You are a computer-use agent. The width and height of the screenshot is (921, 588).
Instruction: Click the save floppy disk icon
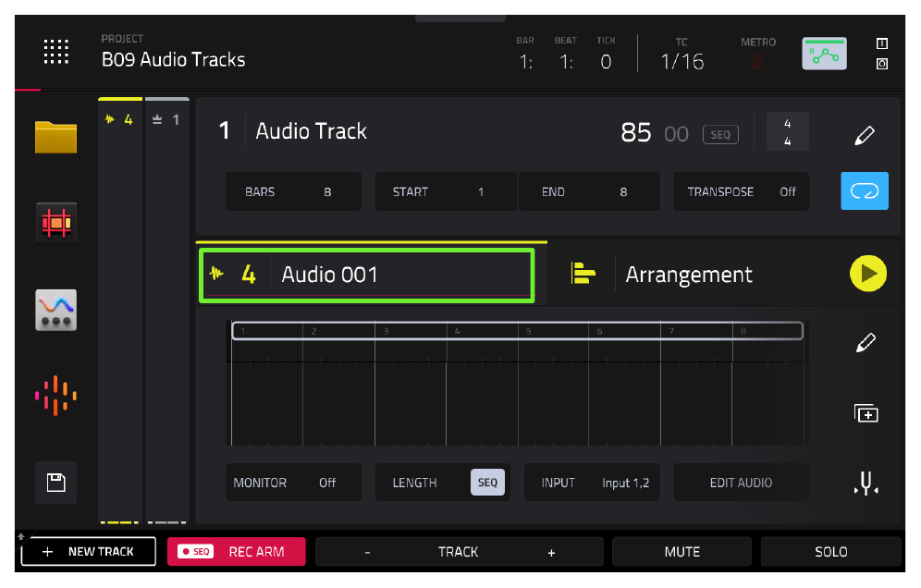(x=55, y=483)
